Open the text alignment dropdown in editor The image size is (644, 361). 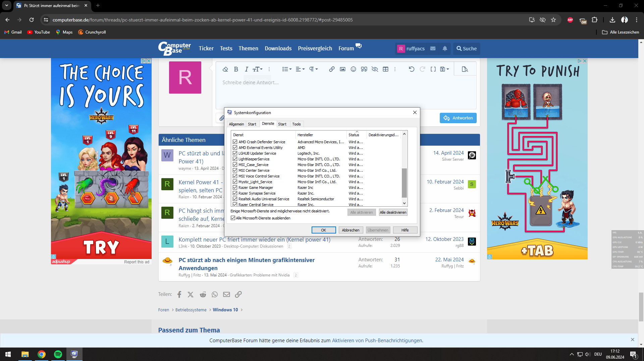[300, 69]
